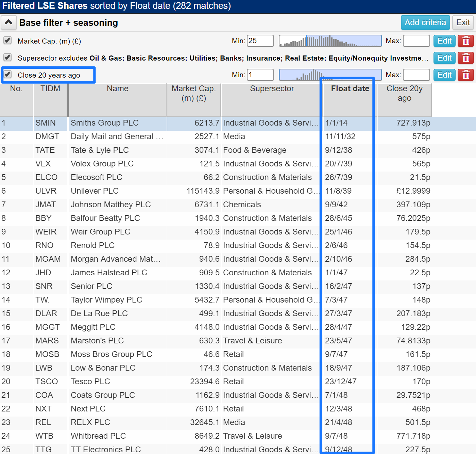Click the ULVR ticker cell
Viewport: 476px width, 454px height.
pyautogui.click(x=46, y=191)
